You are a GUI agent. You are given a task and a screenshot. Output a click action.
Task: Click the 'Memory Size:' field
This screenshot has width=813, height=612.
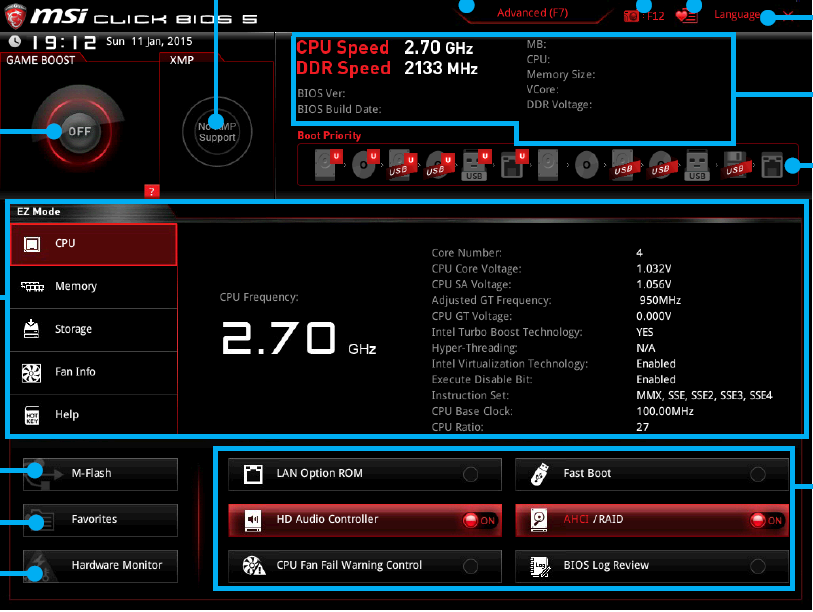pos(560,75)
